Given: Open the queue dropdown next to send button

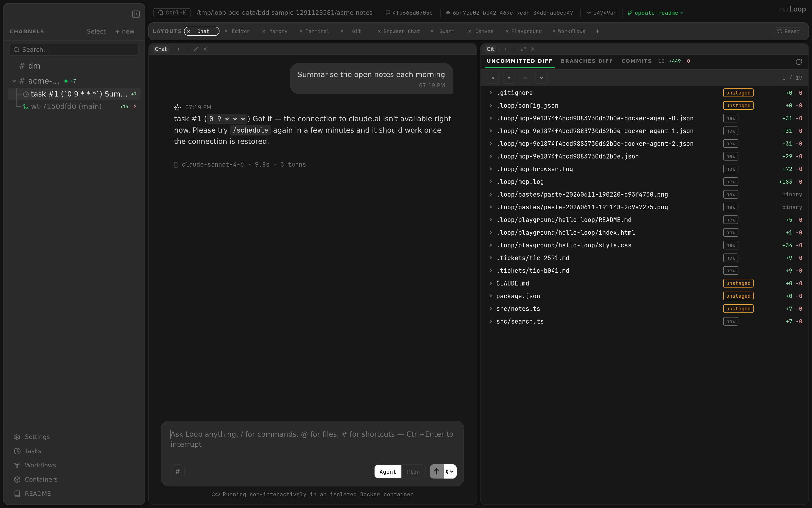Looking at the screenshot, I should (x=450, y=471).
